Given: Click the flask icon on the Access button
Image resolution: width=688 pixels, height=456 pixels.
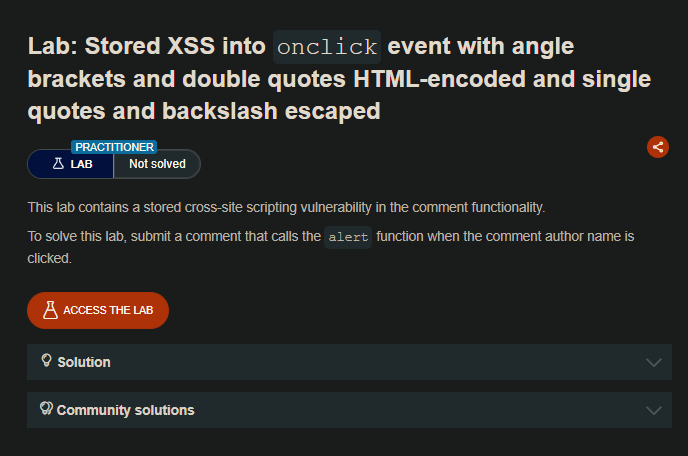Looking at the screenshot, I should click(50, 310).
